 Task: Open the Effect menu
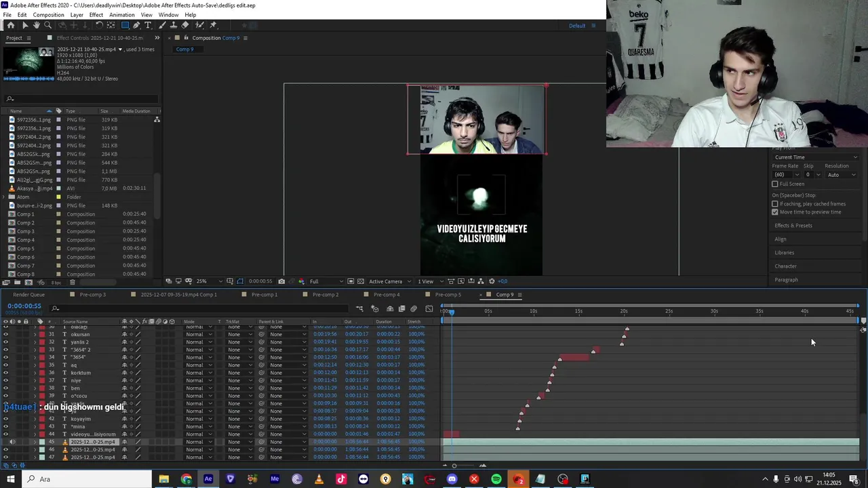pos(96,15)
